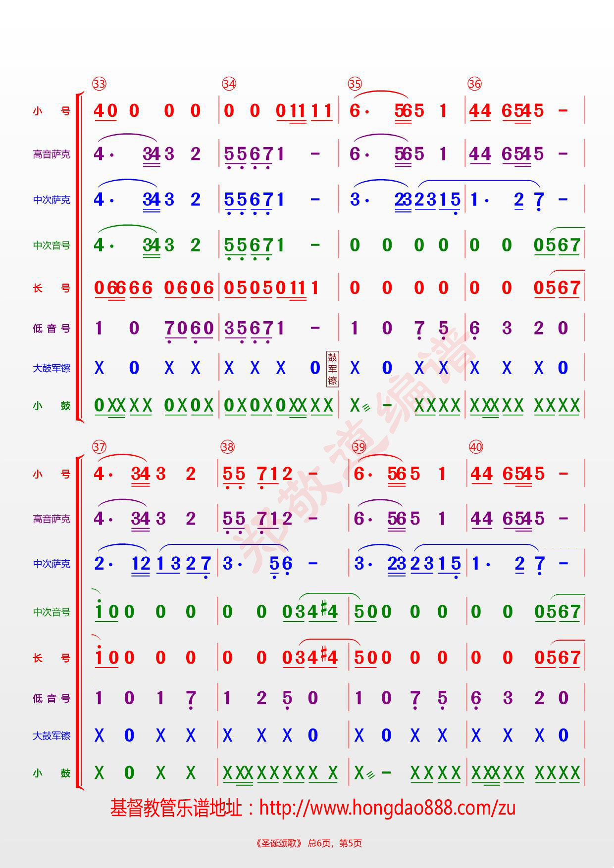Select the circled measure number 38 marker

point(227,447)
